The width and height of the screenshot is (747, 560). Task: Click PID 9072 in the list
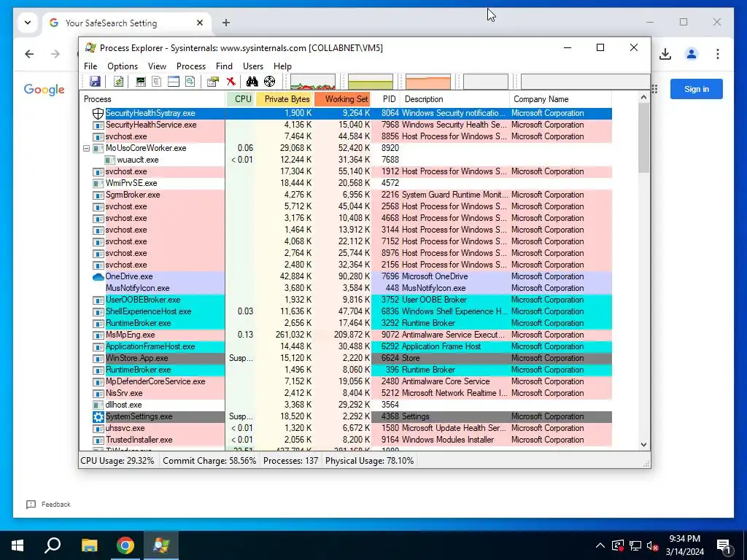click(390, 335)
